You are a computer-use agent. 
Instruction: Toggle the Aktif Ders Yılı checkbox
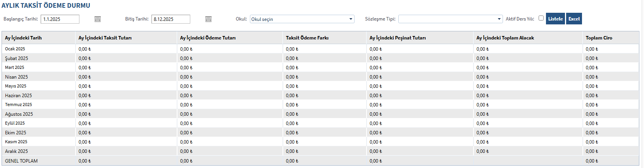(x=541, y=18)
